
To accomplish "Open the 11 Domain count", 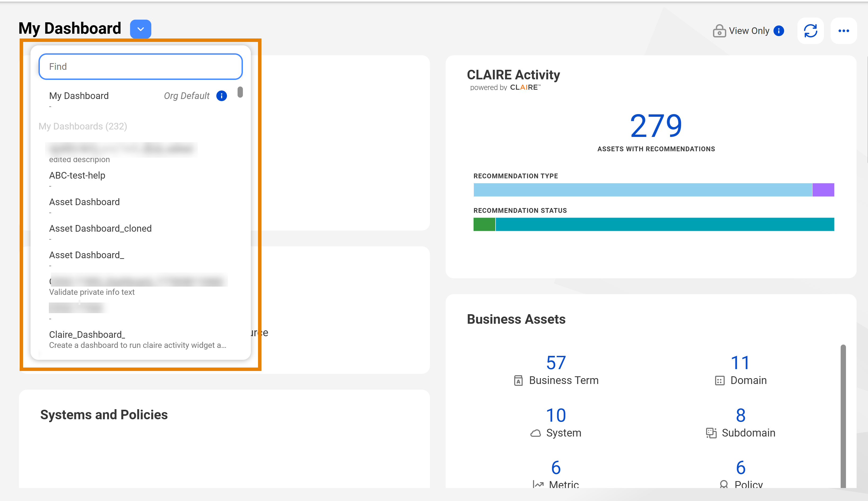I will [x=740, y=363].
